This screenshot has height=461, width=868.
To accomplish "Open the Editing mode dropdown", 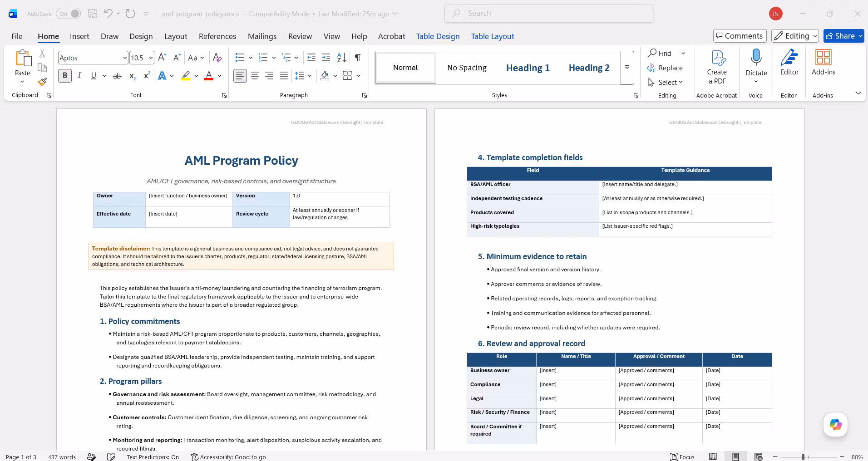I will (x=795, y=36).
